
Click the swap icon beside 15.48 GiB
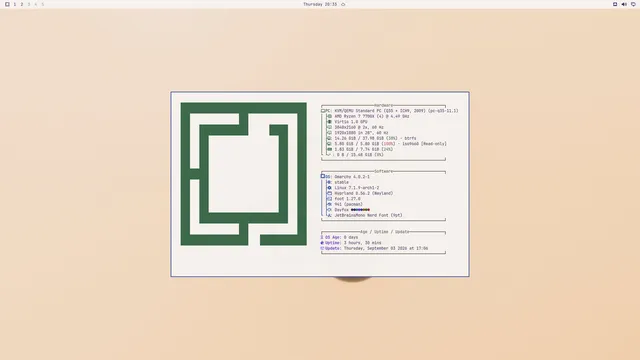(329, 155)
